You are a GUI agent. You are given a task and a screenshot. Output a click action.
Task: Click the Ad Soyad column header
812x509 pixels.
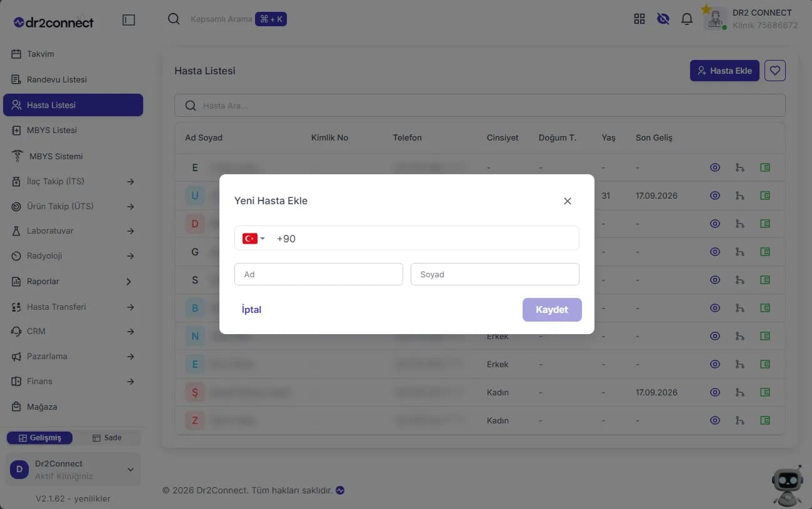point(204,137)
